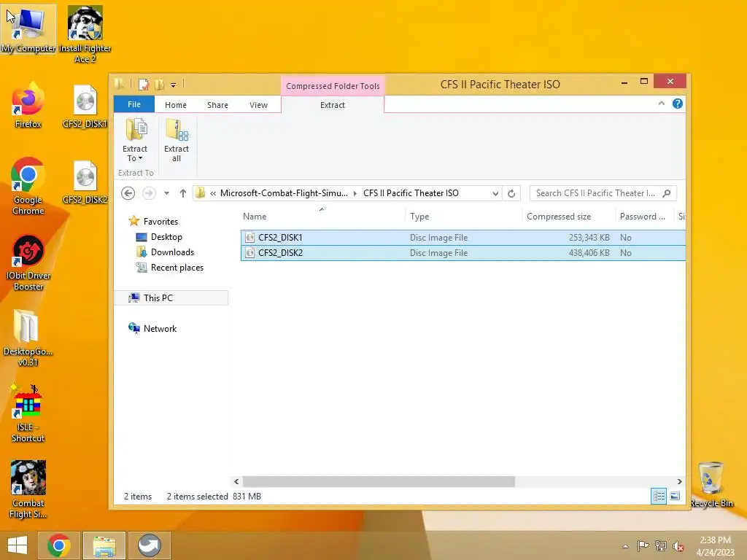Screen dimensions: 747x560
Task: Open IObit Driver Booster shortcut
Action: pos(28,262)
